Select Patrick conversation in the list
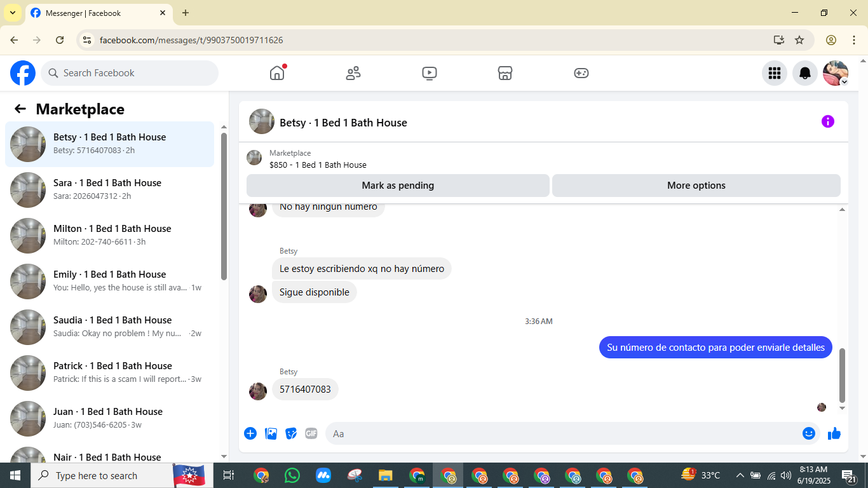 [x=110, y=373]
